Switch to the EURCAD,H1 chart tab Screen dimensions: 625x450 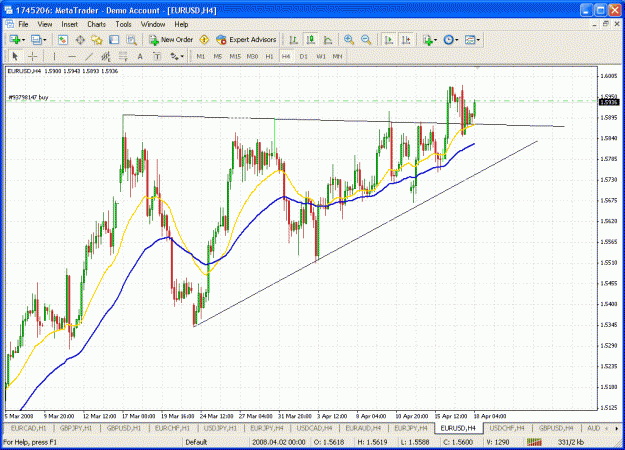click(x=28, y=428)
